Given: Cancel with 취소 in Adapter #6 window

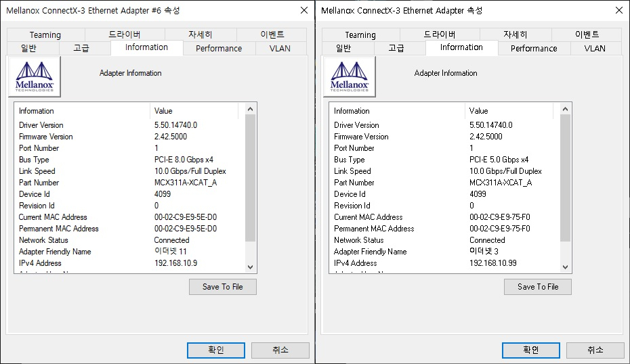Looking at the screenshot, I should 280,350.
